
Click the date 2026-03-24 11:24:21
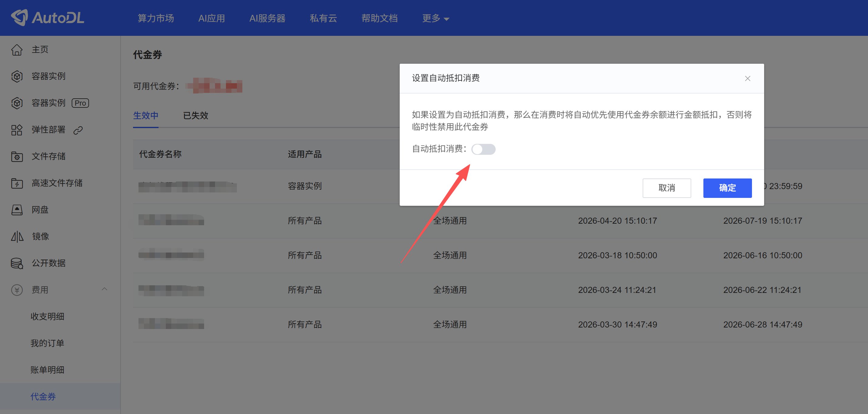(617, 290)
